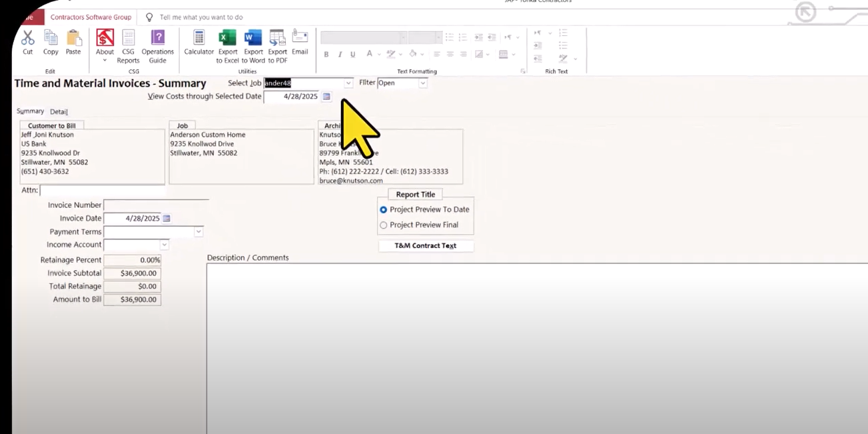Open the Email tool
Screen dimensions: 868x434
click(300, 44)
